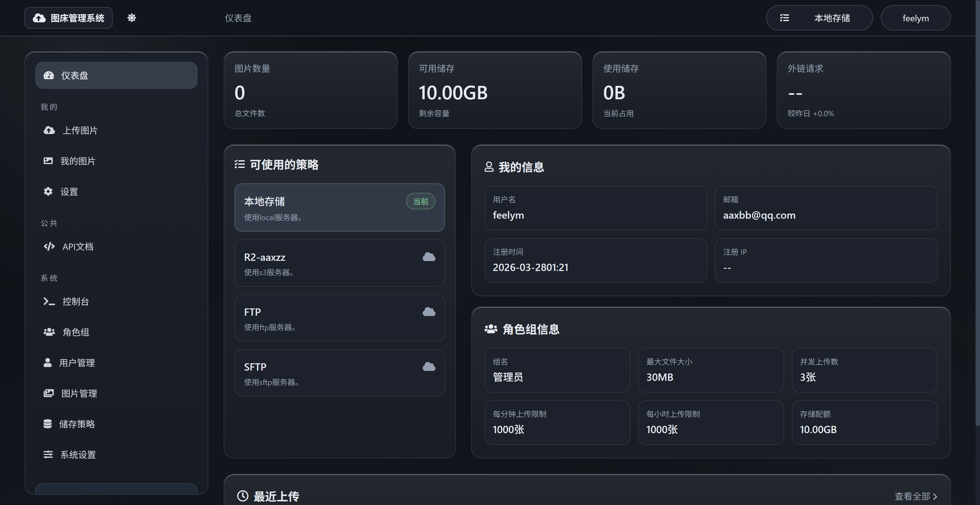Open the 用户管理 page
Viewport: 980px width, 505px height.
click(77, 362)
